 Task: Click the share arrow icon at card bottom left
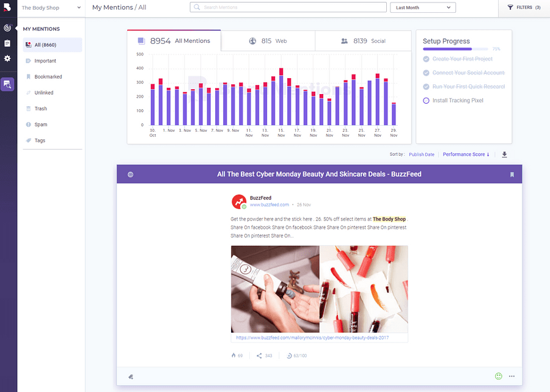click(x=130, y=377)
